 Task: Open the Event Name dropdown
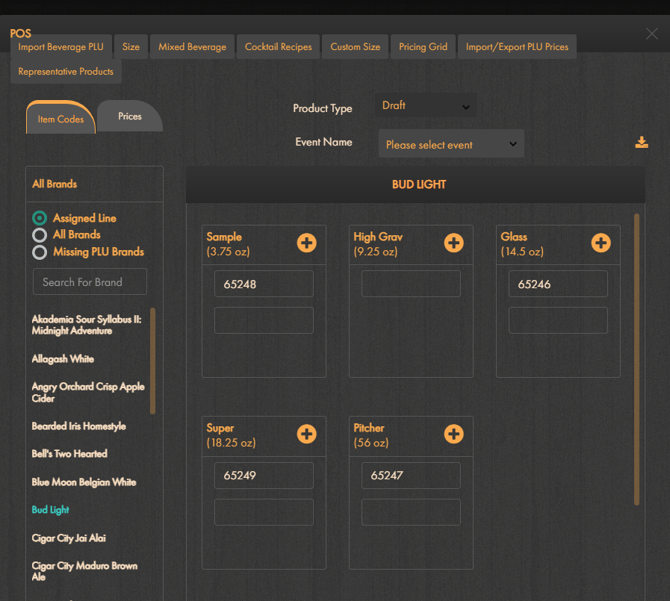(x=451, y=144)
